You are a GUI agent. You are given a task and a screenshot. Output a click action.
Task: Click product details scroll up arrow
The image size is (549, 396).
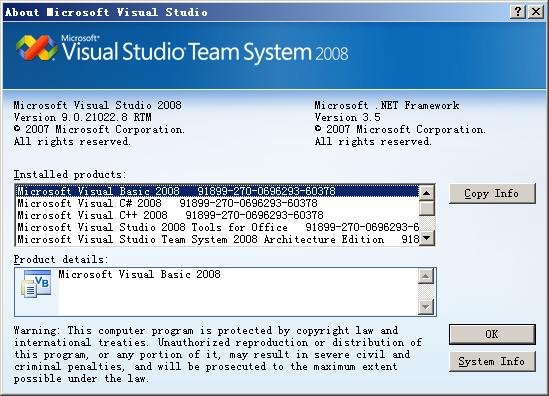tap(426, 277)
